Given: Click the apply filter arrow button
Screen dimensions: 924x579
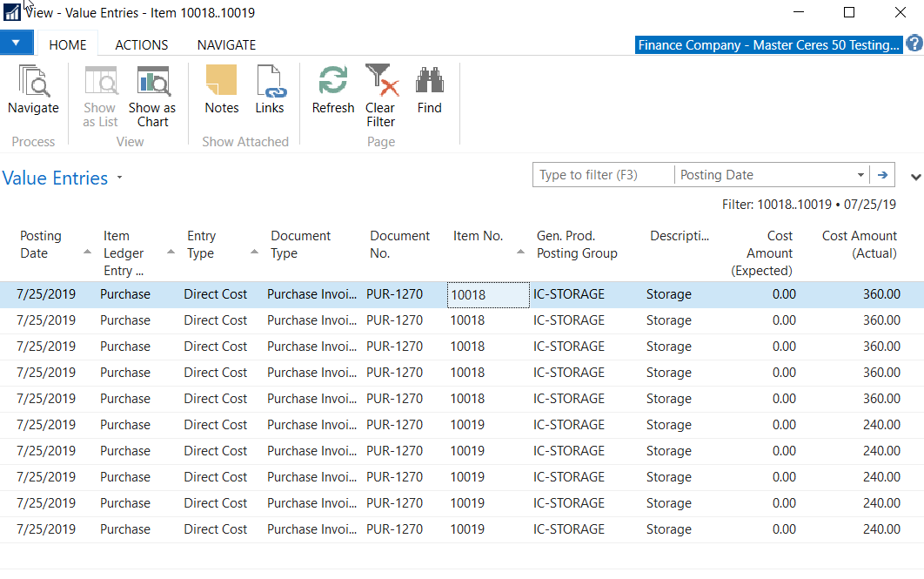Looking at the screenshot, I should pyautogui.click(x=882, y=175).
